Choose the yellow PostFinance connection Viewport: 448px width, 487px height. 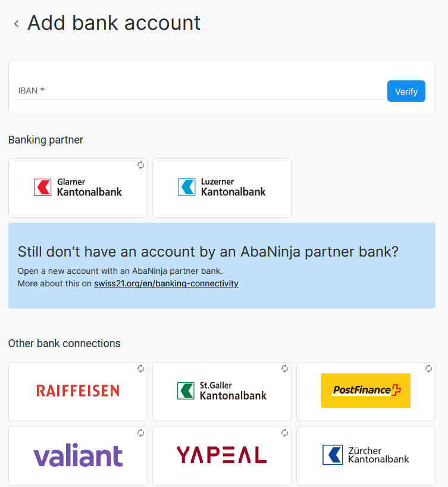(366, 392)
